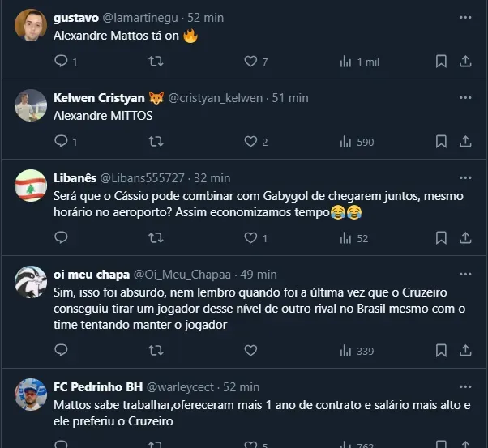Share gustavo's tweet
Screen dimensions: 488x448
point(466,62)
